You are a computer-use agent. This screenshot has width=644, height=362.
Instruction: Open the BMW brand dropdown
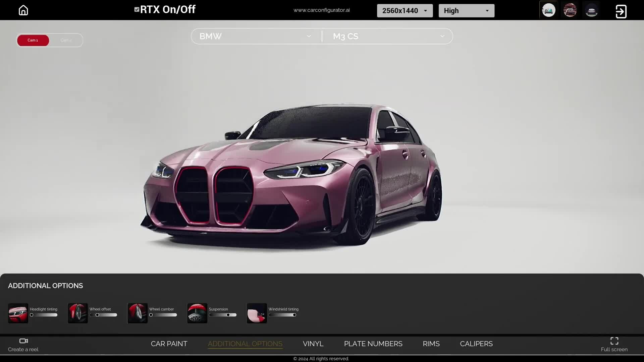pos(256,36)
